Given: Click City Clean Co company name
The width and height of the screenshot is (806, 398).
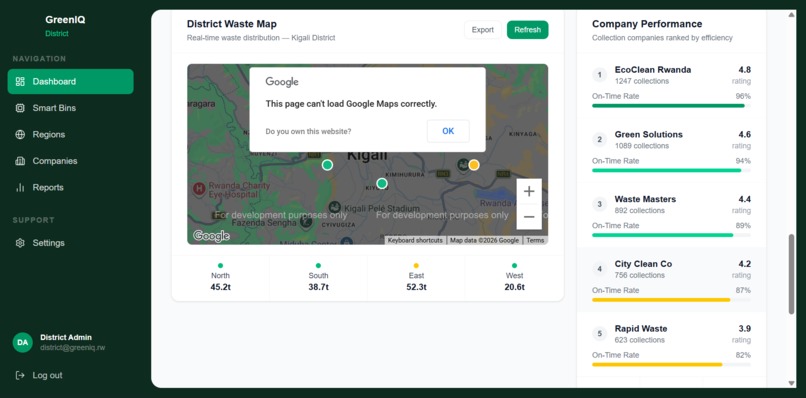Looking at the screenshot, I should click(x=643, y=264).
